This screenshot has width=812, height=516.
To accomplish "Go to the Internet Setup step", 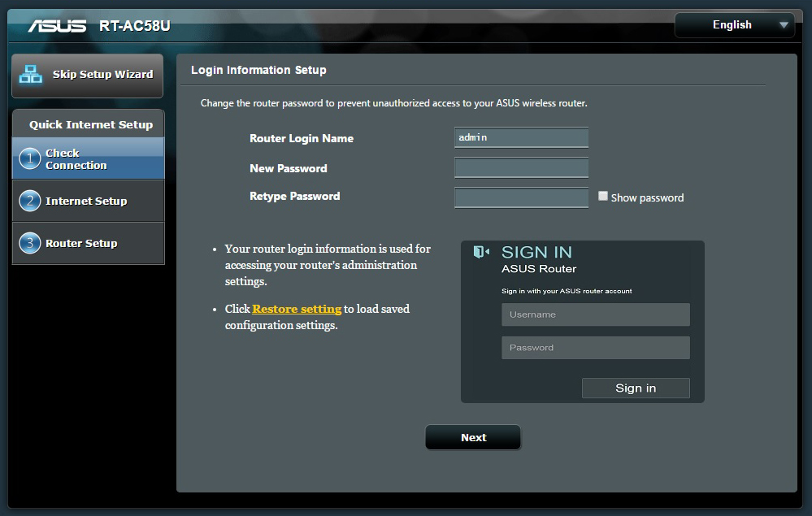I will [88, 201].
